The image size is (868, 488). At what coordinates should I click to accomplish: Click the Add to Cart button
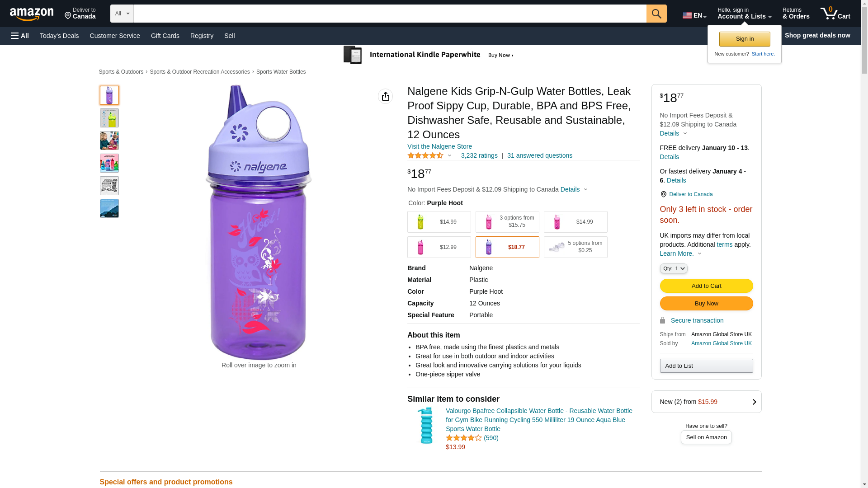[x=706, y=286]
